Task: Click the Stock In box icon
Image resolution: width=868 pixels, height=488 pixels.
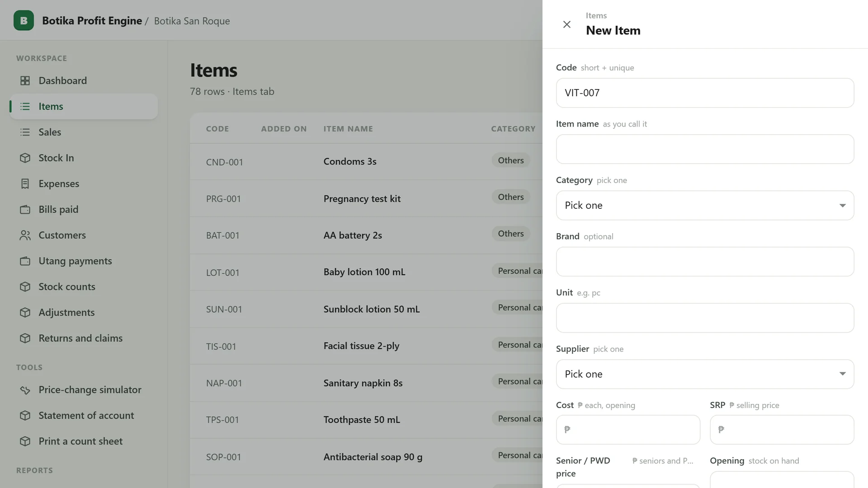Action: click(25, 158)
